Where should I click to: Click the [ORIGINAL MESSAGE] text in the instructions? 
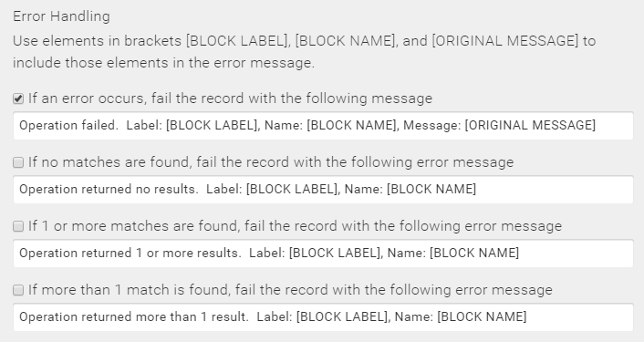pos(505,41)
